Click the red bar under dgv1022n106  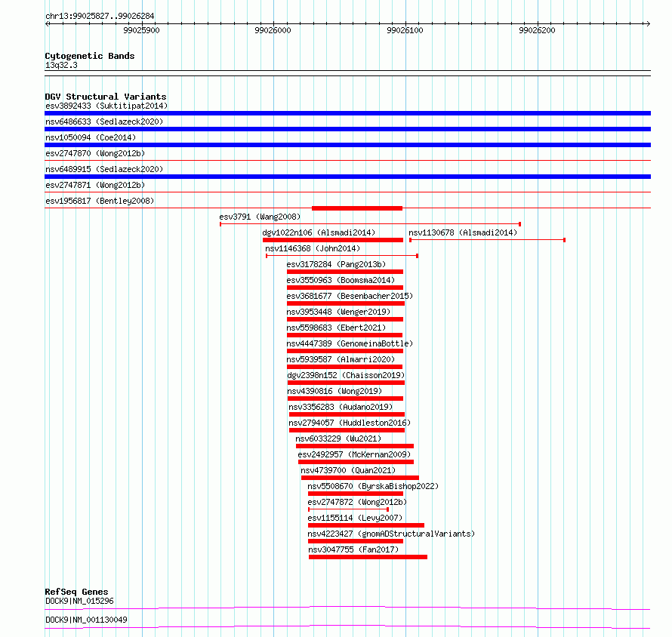pyautogui.click(x=333, y=240)
